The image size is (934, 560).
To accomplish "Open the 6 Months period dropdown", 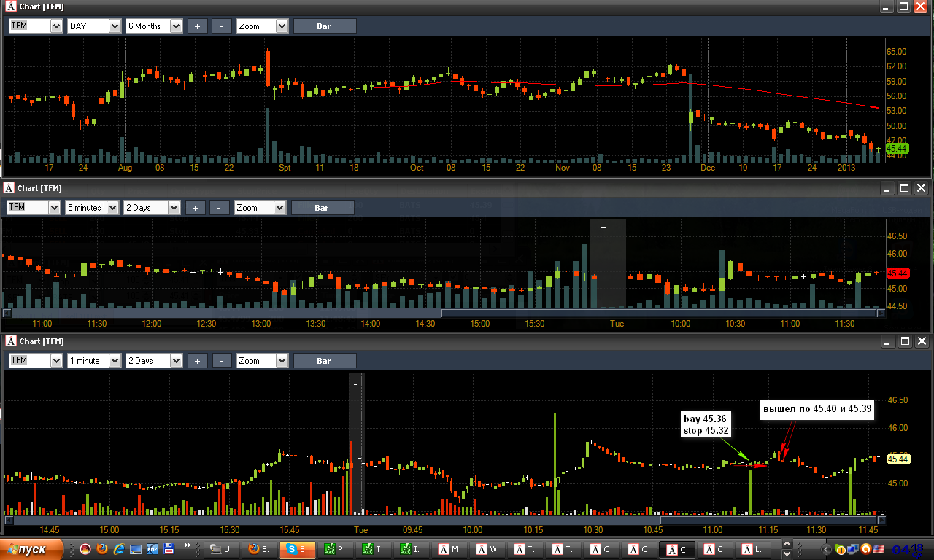I will click(154, 26).
